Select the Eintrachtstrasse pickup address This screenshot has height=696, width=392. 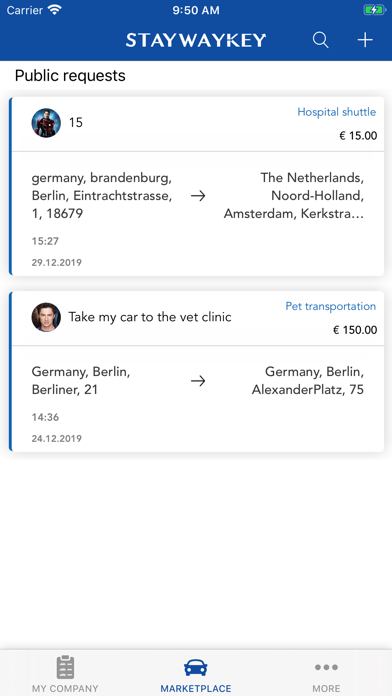[x=102, y=196]
